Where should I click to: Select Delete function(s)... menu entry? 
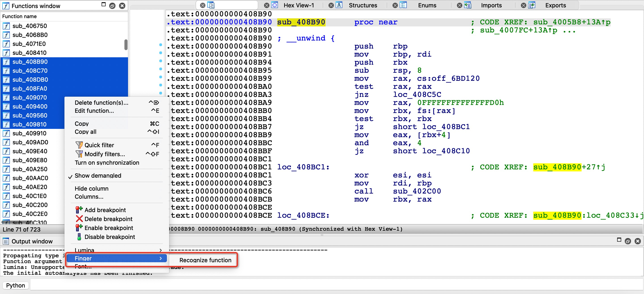click(101, 102)
